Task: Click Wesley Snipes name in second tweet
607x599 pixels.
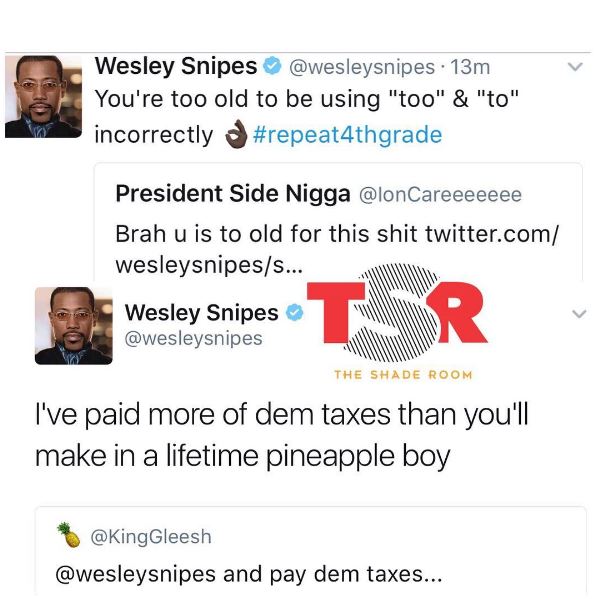Action: tap(201, 312)
